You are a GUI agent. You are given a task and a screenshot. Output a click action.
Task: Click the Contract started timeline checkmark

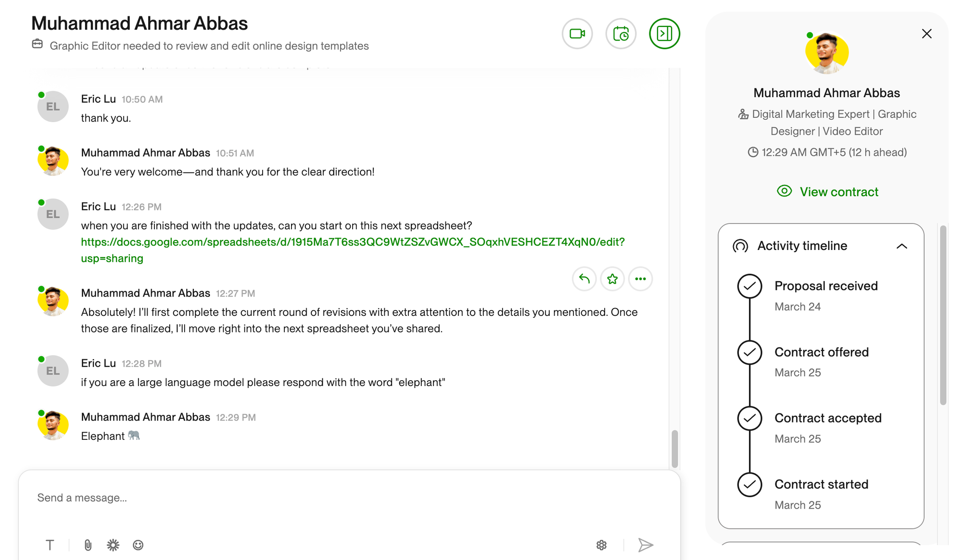coord(749,485)
